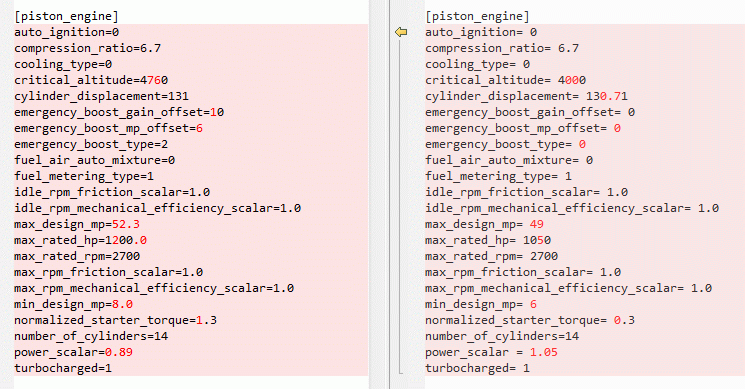The height and width of the screenshot is (389, 745).
Task: Click left auto_ignition=0 line
Action: 67,32
